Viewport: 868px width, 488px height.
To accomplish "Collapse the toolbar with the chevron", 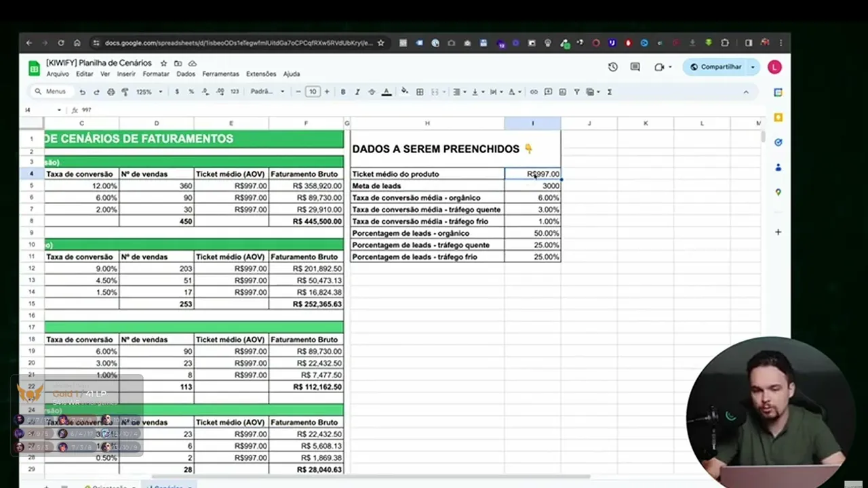I will (746, 91).
